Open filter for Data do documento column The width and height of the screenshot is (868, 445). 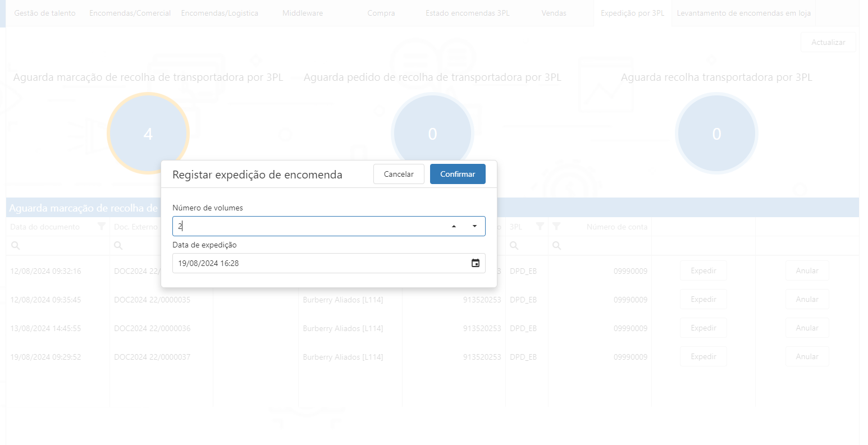(x=101, y=227)
